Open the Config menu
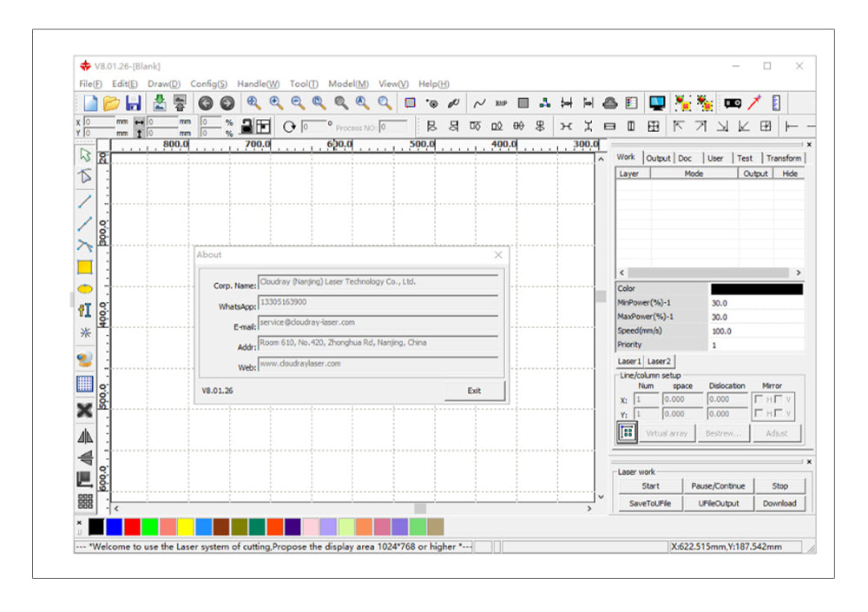Image resolution: width=868 pixels, height=612 pixels. click(x=208, y=84)
